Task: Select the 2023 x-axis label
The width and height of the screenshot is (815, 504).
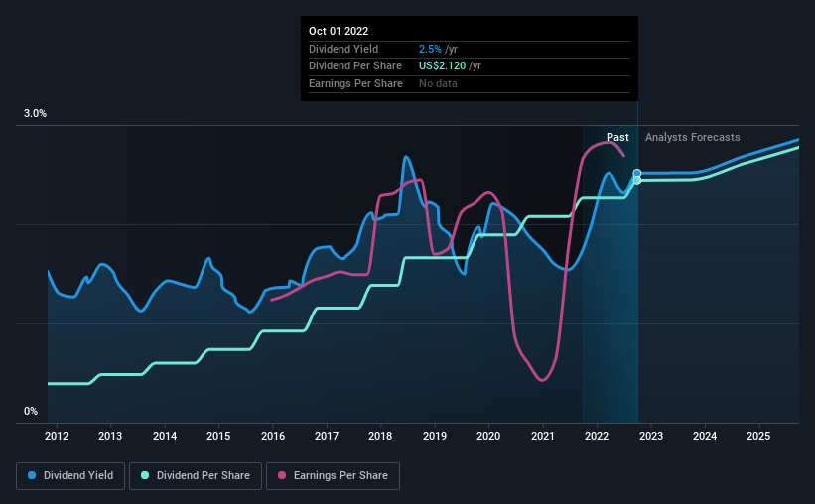Action: click(x=651, y=436)
